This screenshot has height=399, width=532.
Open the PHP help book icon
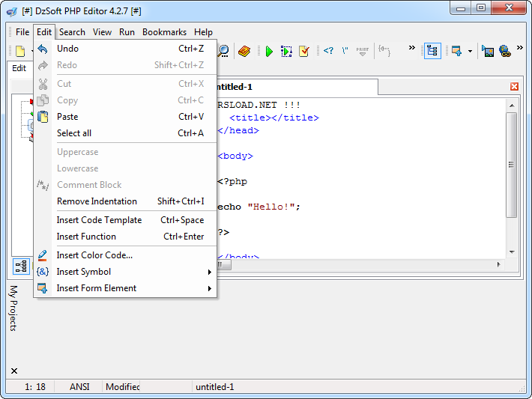pos(244,51)
